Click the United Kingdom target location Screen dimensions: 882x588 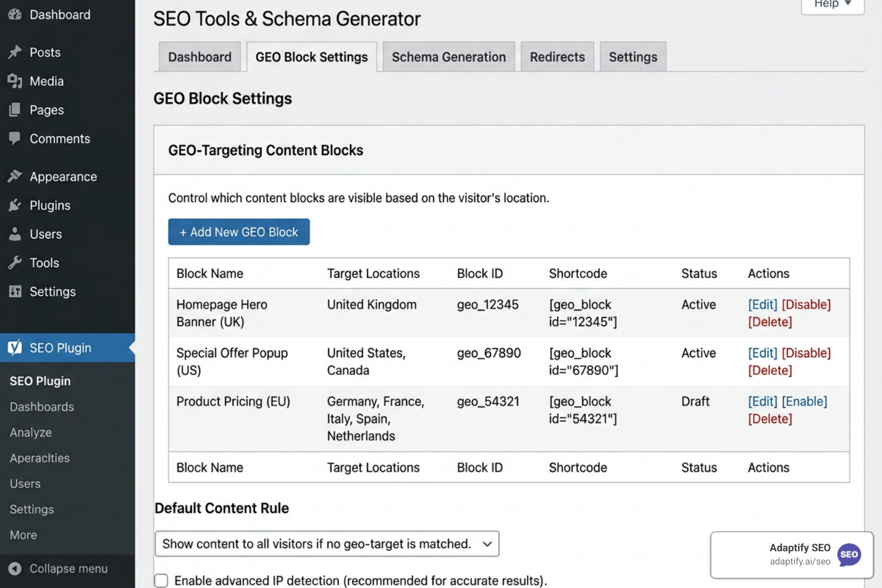(x=372, y=304)
